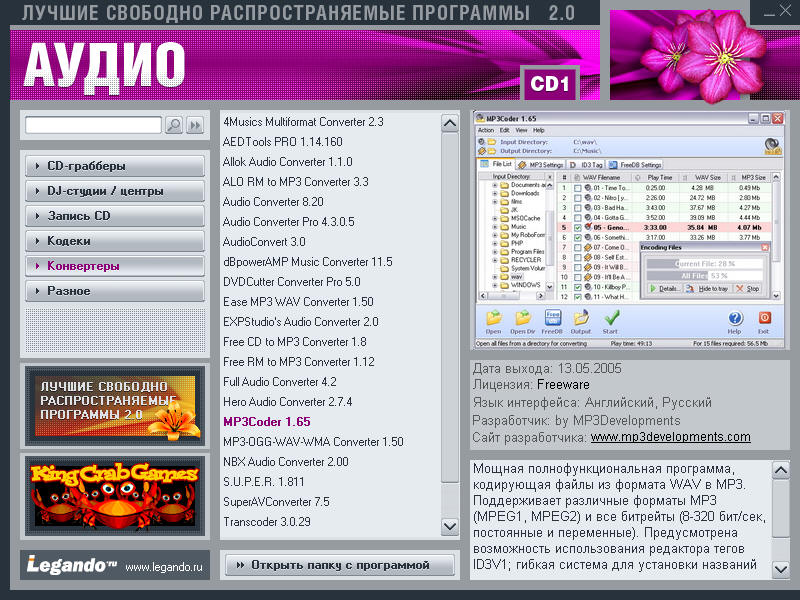This screenshot has width=800, height=600.
Task: Click the orange flower software collection banner
Action: coord(115,405)
